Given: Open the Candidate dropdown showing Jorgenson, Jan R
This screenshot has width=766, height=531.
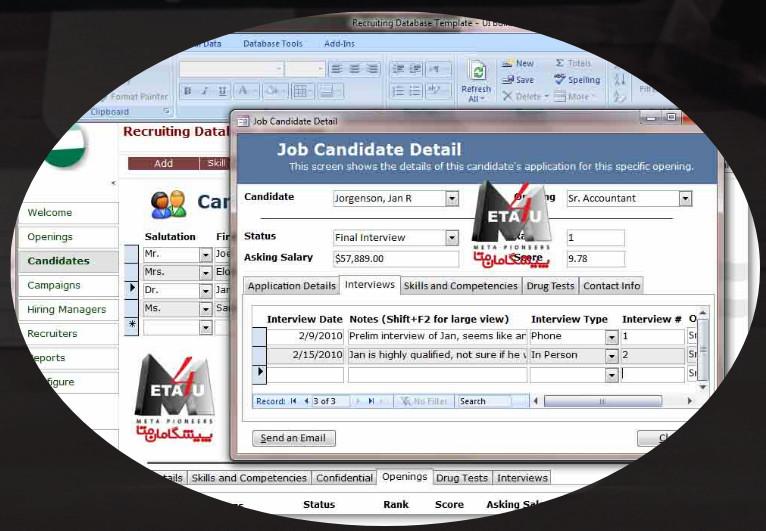Looking at the screenshot, I should point(452,198).
